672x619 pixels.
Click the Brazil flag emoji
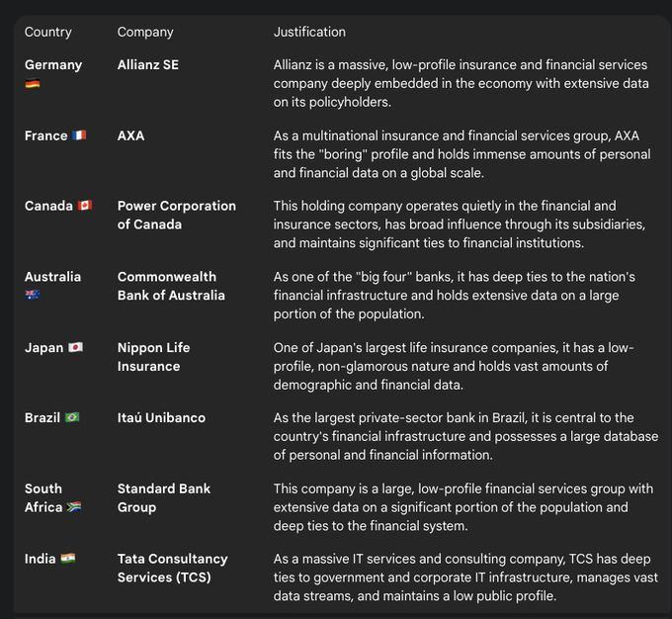[x=72, y=417]
